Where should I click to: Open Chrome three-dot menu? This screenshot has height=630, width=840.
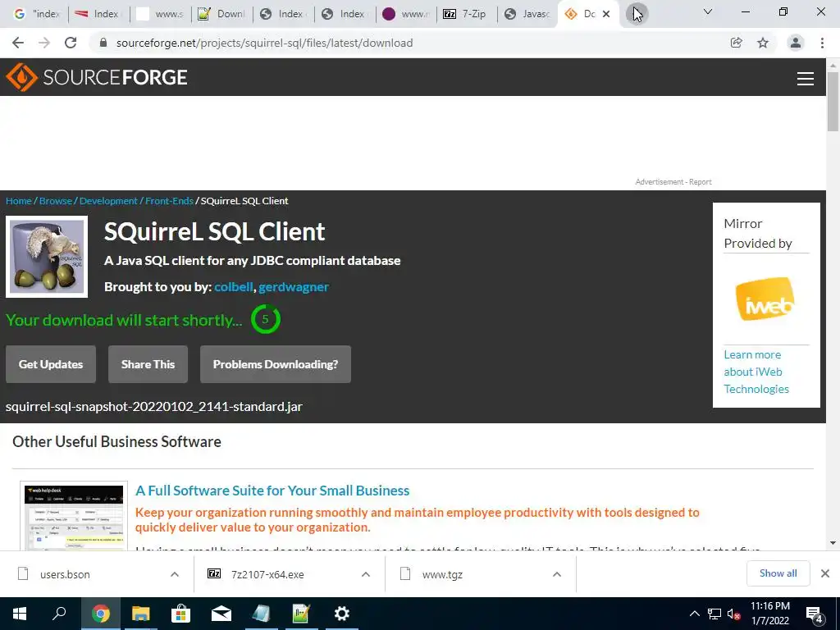click(x=822, y=43)
